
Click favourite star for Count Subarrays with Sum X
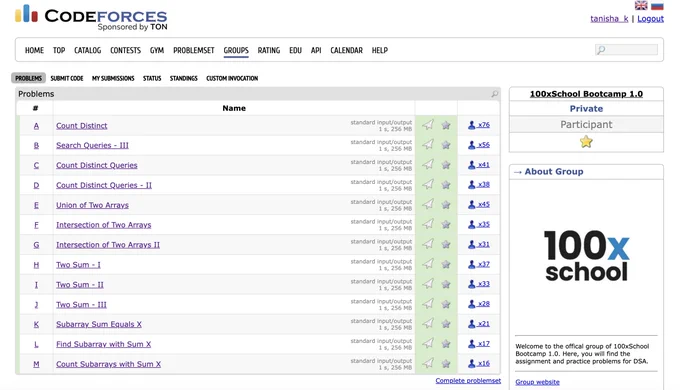coord(446,364)
